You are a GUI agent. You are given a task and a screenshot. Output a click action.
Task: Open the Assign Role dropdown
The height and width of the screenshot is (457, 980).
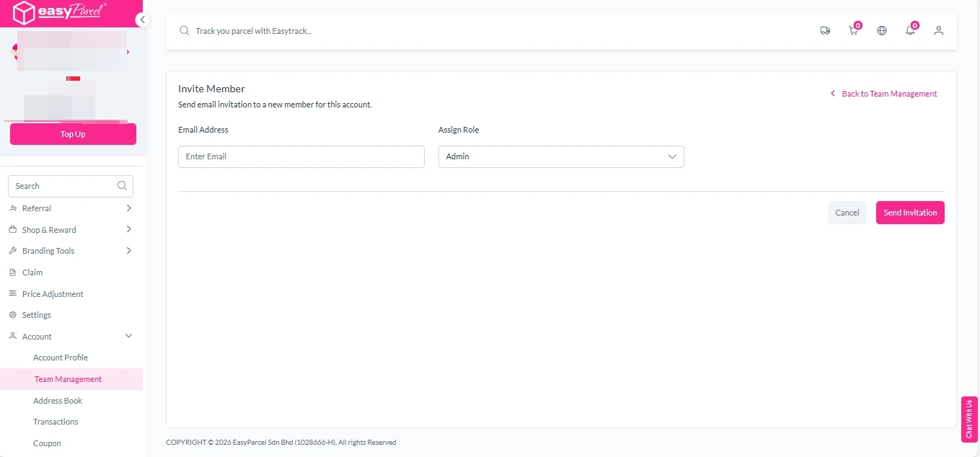coord(560,156)
